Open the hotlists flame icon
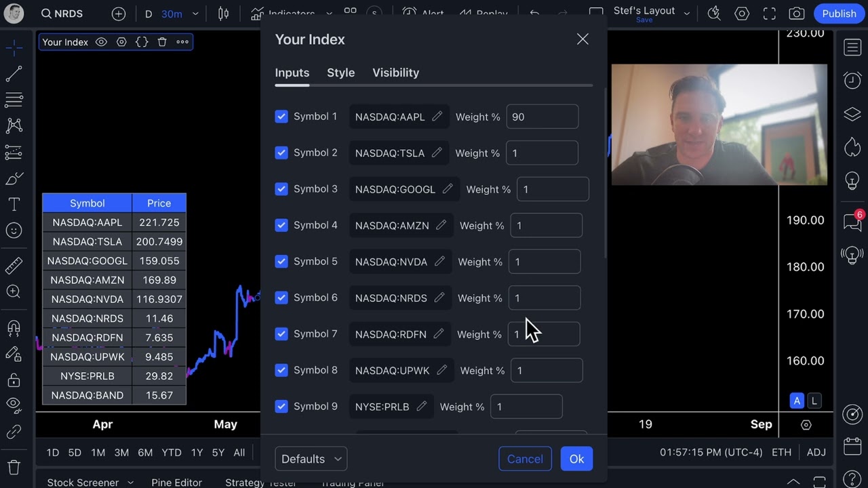This screenshot has height=488, width=868. [852, 146]
